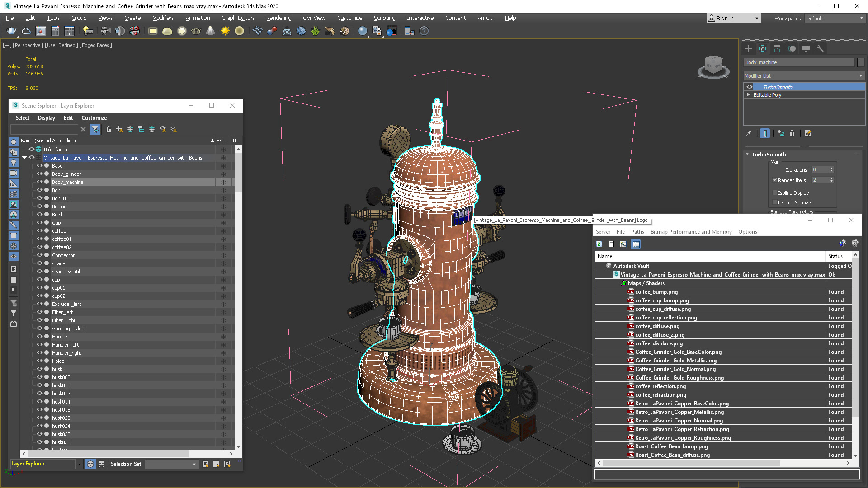Open Help question-mark icon in main toolbar
Screen dimensions: 868x488
click(424, 31)
